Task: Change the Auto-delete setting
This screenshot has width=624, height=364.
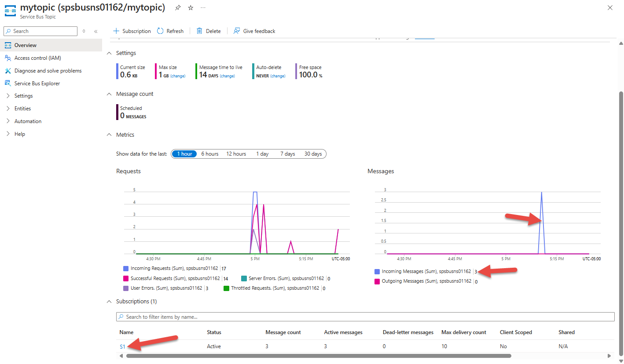Action: 278,76
